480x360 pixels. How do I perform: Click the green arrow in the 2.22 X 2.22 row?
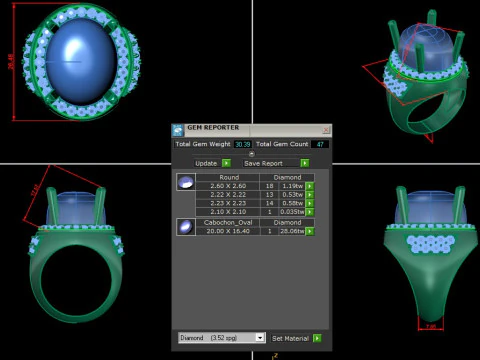pos(310,195)
